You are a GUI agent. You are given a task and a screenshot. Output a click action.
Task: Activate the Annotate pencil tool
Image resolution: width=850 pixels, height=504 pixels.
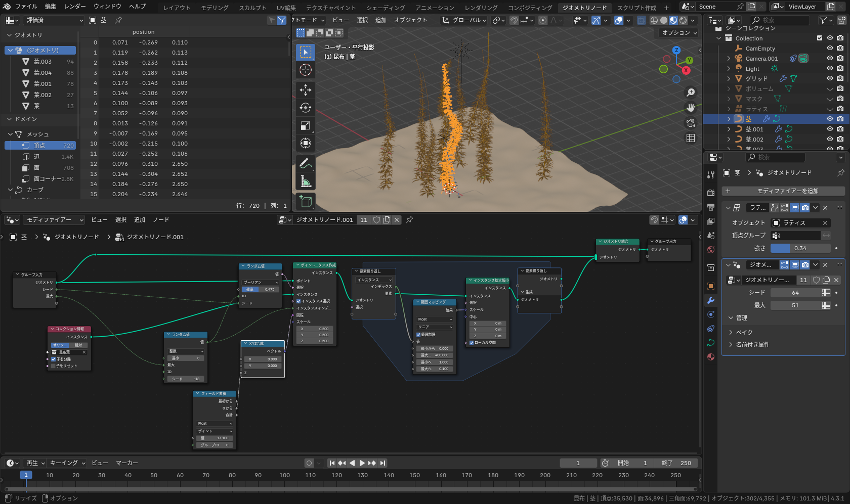(x=305, y=163)
